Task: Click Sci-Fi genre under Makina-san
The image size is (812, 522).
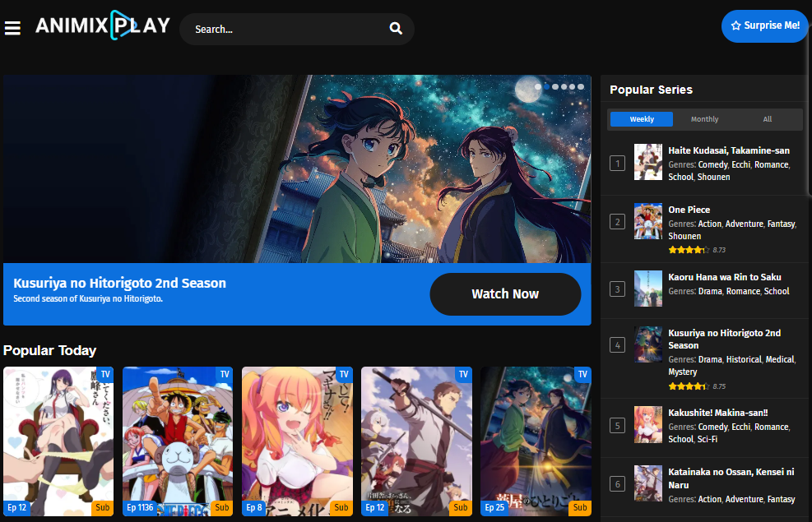Action: coord(708,439)
